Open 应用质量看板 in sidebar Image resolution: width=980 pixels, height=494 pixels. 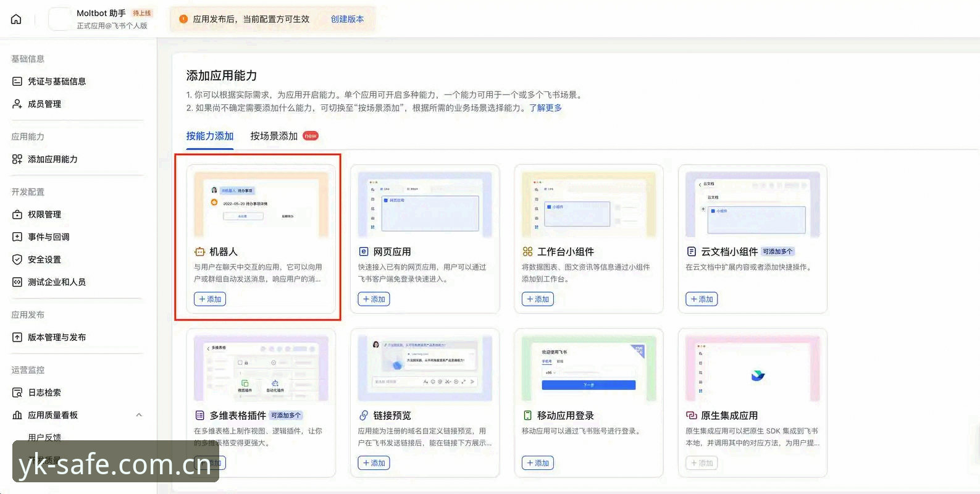coord(52,415)
